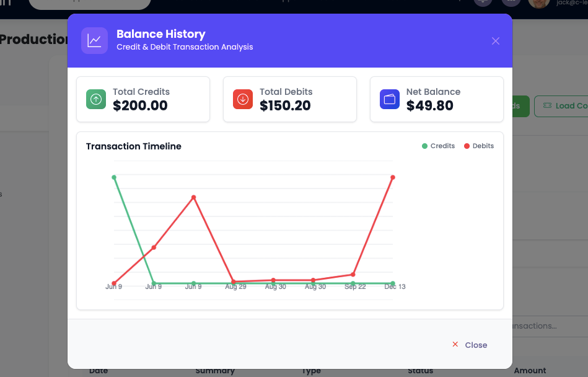Click the Status column header

pyautogui.click(x=420, y=371)
